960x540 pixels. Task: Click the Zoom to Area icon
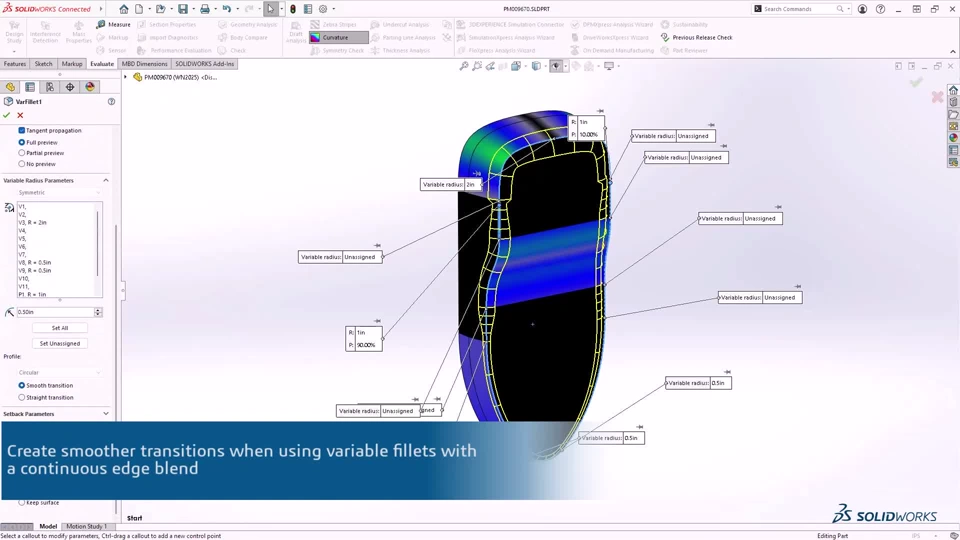pos(477,66)
